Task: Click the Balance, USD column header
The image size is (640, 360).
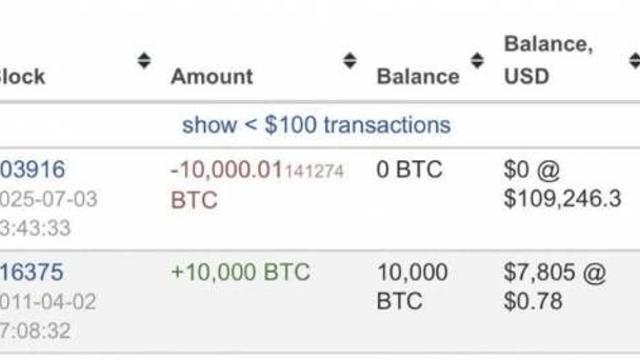Action: click(x=548, y=60)
